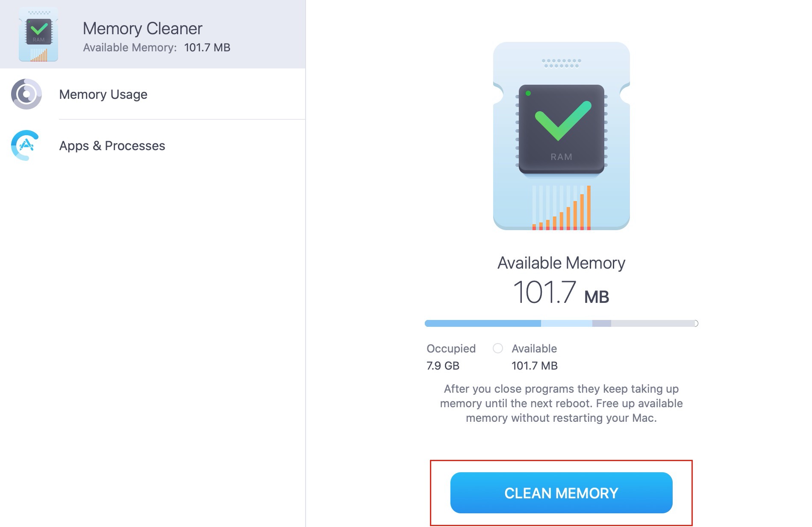
Task: Click the Memory Usage circular gauge icon
Action: coord(26,94)
